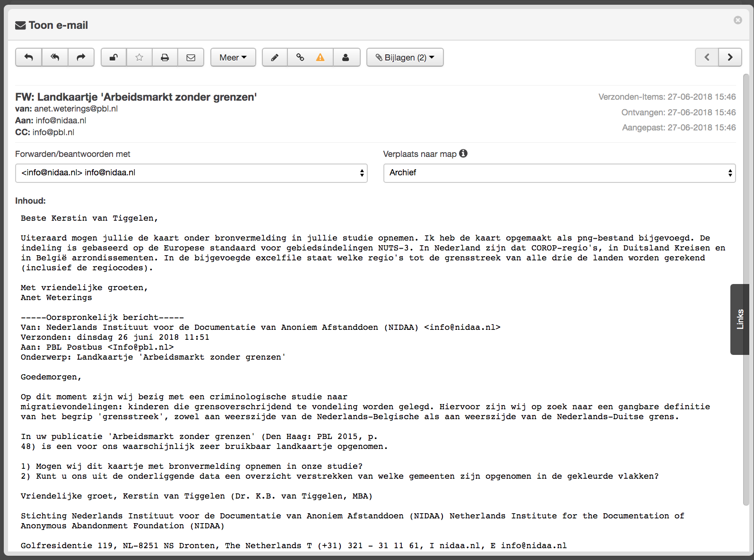Image resolution: width=754 pixels, height=560 pixels.
Task: Click 'Vriendelijke groet, Kerstin van Tiggelen' line
Action: click(197, 496)
